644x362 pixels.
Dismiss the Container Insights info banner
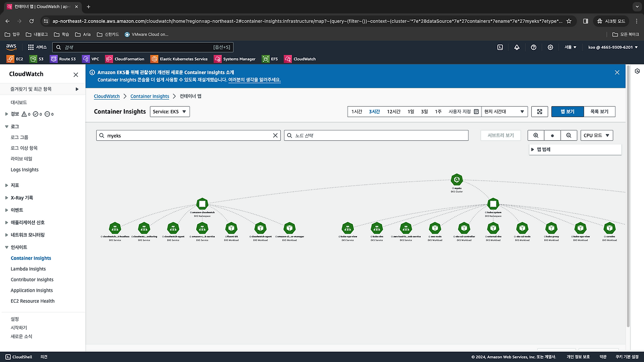pyautogui.click(x=617, y=72)
